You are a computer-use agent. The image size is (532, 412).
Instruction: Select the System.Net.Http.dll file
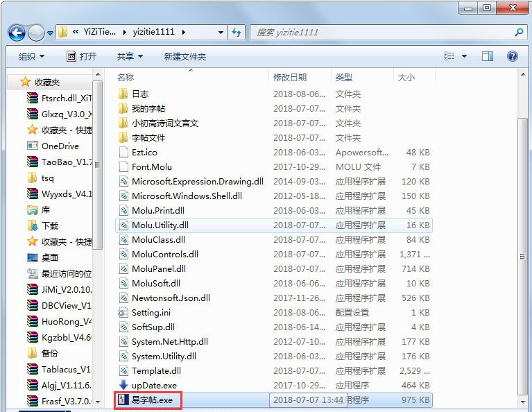tap(170, 342)
